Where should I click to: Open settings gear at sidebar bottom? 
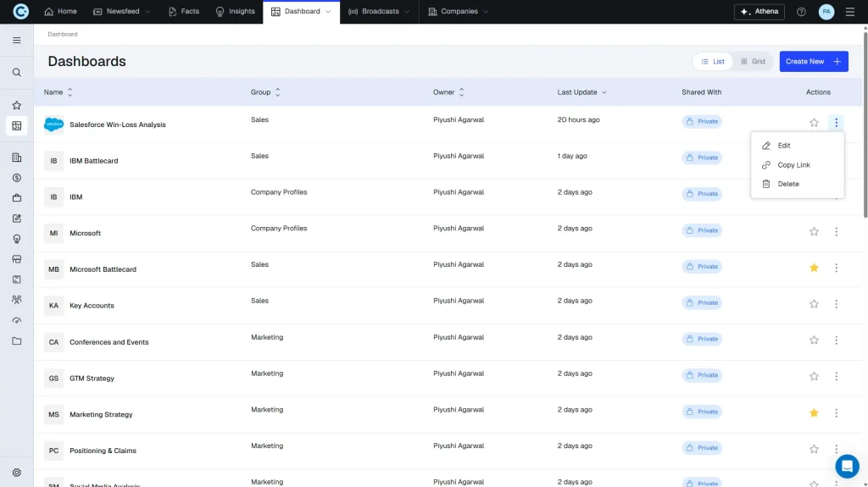(17, 473)
